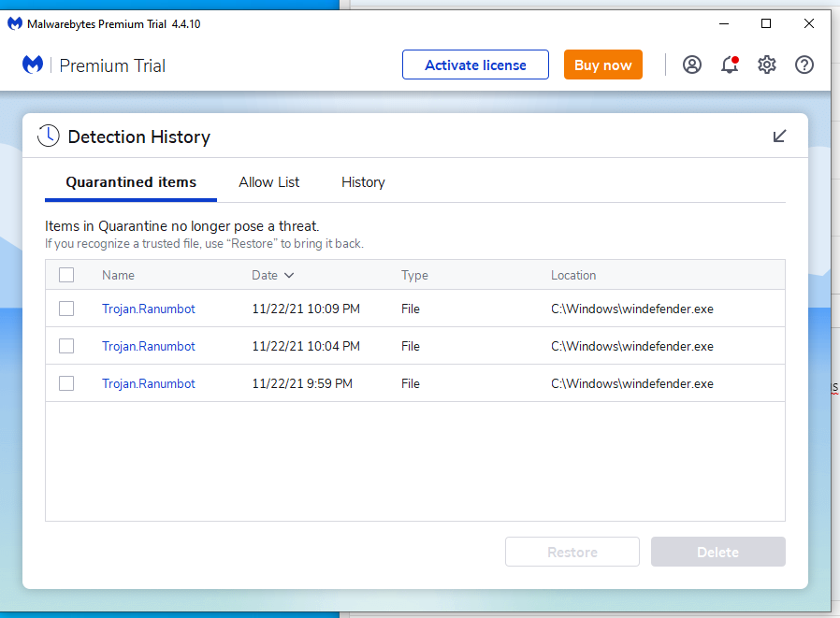Image resolution: width=840 pixels, height=618 pixels.
Task: Toggle the Date column sort arrow
Action: point(289,275)
